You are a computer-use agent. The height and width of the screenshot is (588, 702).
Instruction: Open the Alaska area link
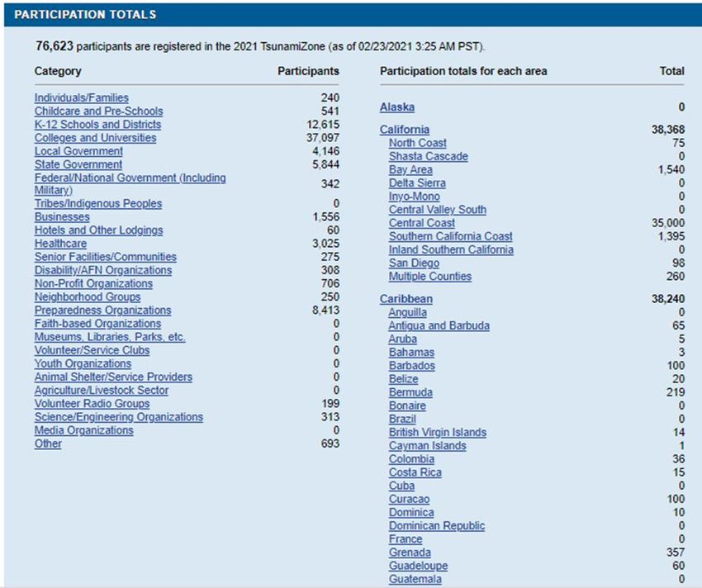click(x=396, y=107)
